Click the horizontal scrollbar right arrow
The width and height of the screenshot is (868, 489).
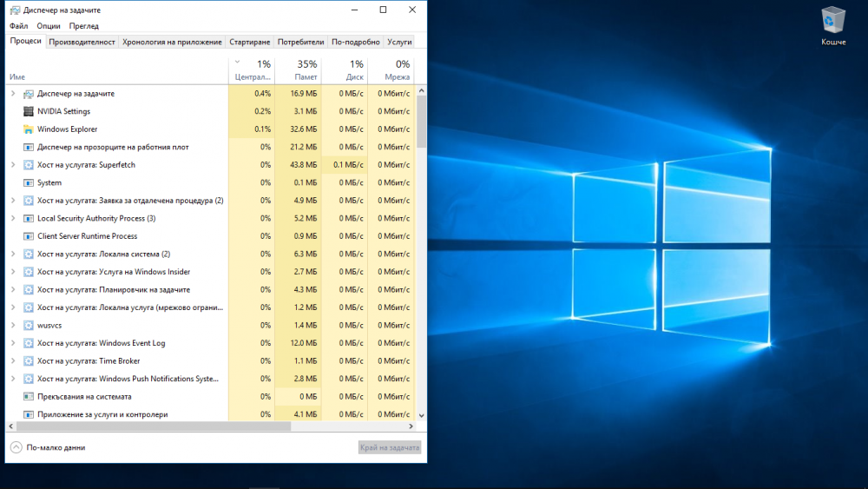[x=411, y=426]
